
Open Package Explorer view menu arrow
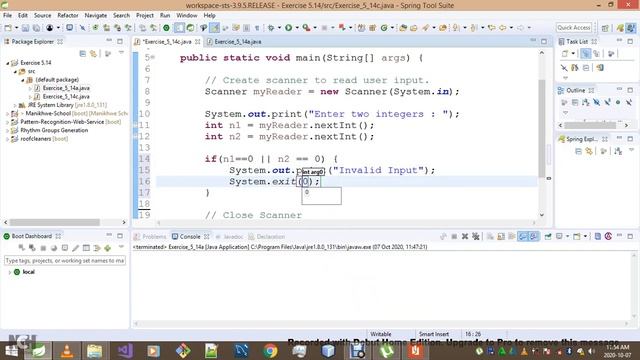pos(121,53)
